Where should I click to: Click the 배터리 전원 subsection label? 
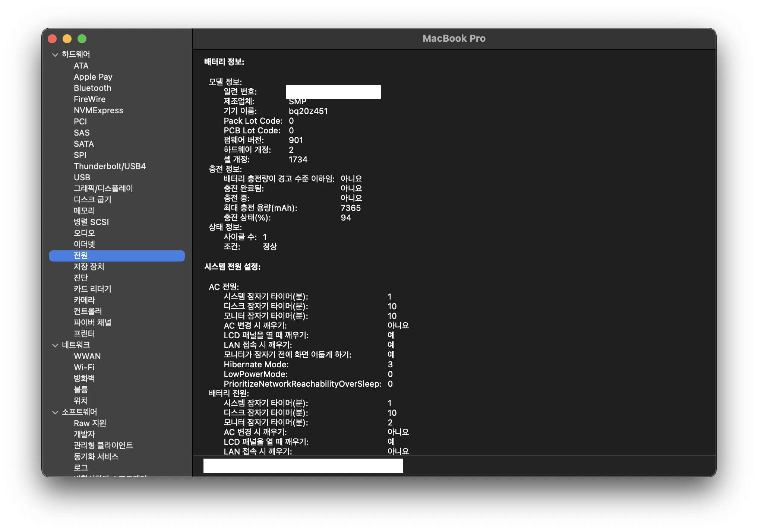(x=228, y=393)
